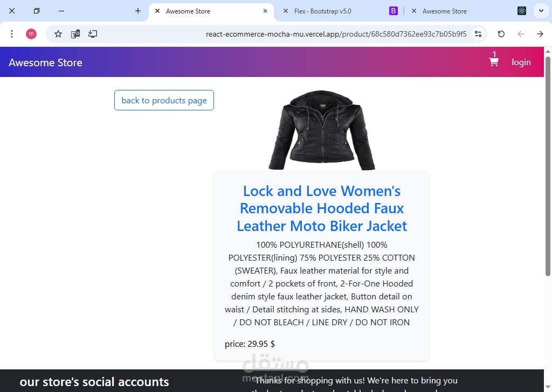
Task: Close the active Awesome Store tab
Action: [157, 11]
